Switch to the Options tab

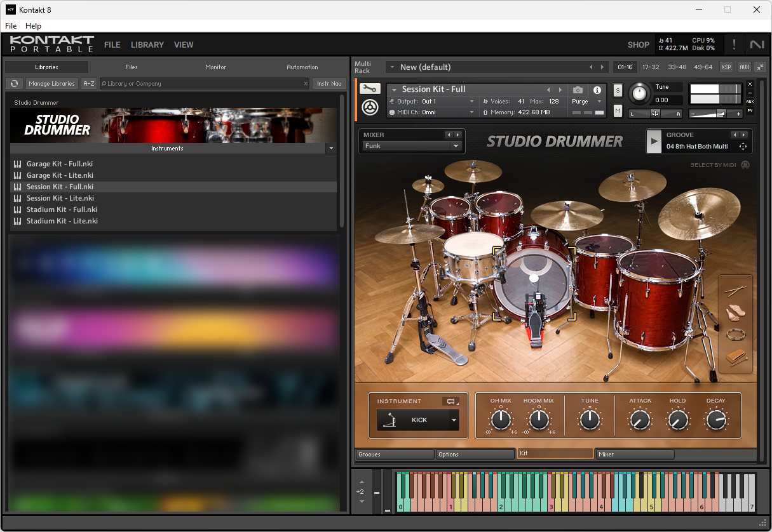[x=475, y=455]
